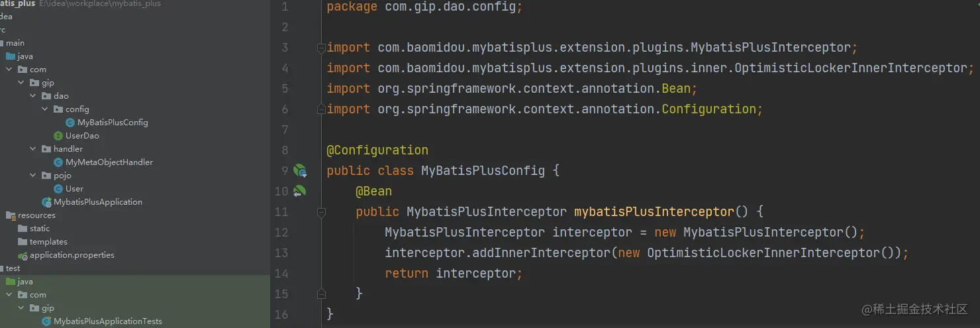
Task: Click line number 1 in the gutter
Action: (285, 7)
